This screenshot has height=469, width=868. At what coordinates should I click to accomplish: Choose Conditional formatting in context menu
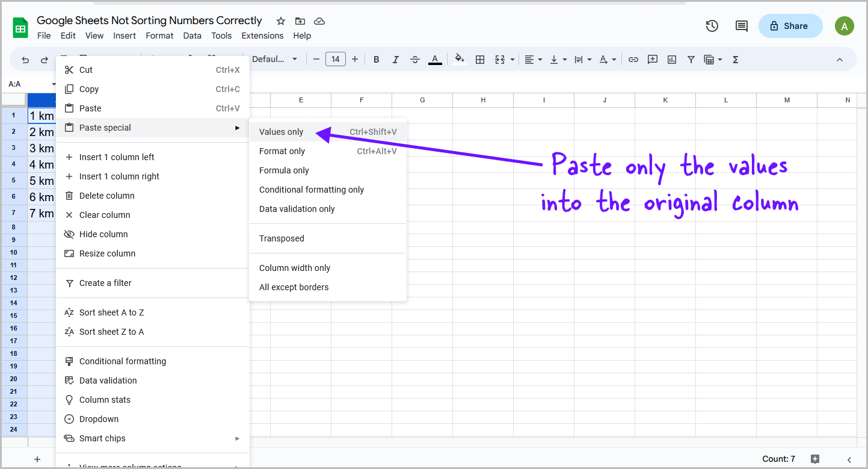click(152, 361)
